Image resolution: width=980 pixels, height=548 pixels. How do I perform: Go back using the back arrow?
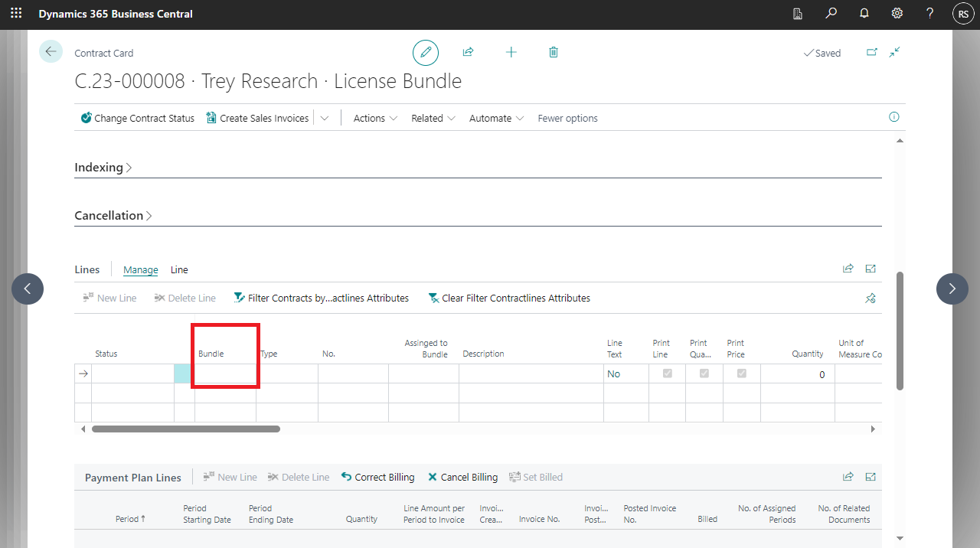click(x=51, y=51)
